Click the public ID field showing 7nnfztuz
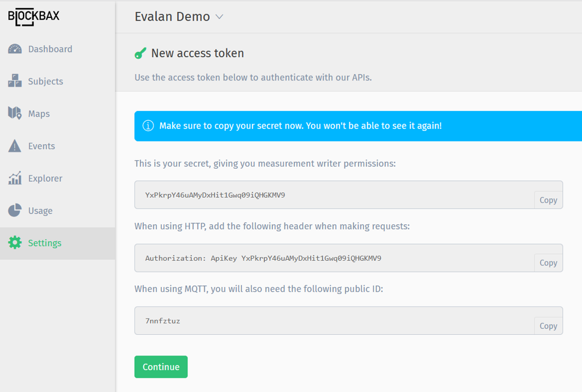The image size is (582, 392). point(327,321)
